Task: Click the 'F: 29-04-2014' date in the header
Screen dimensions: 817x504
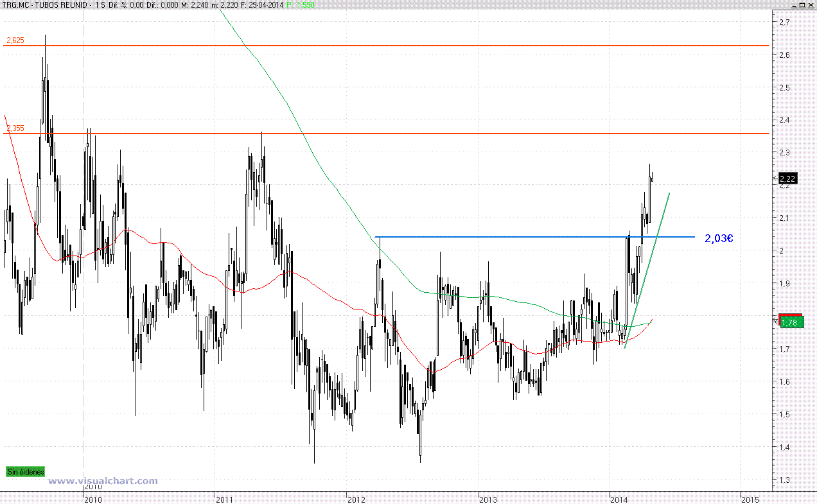Action: click(261, 6)
